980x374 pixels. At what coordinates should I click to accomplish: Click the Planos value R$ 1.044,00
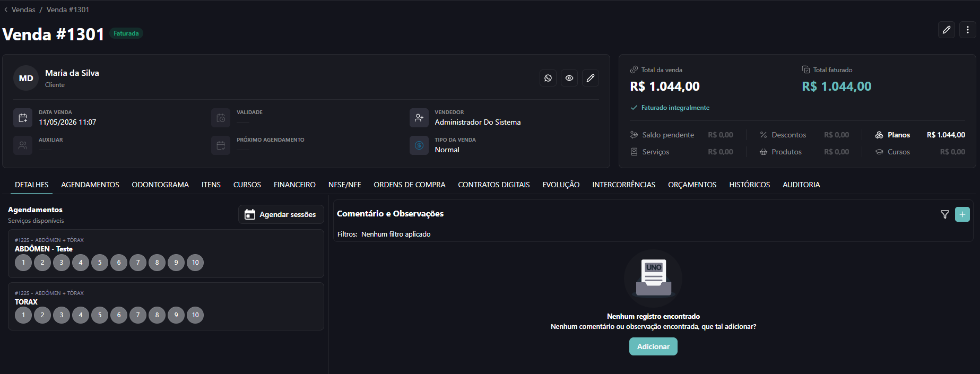click(x=946, y=135)
